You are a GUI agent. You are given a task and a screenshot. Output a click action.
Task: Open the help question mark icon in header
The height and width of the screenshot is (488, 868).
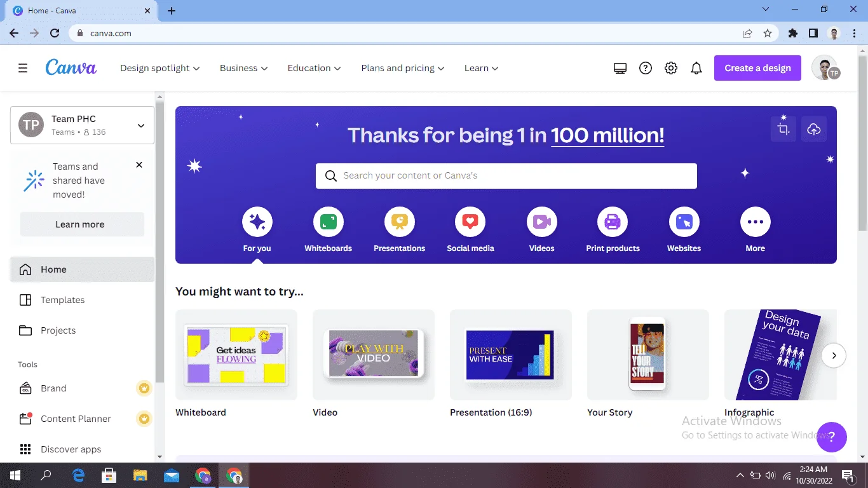[x=646, y=68]
